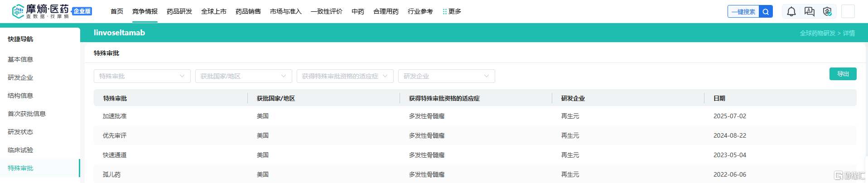
Task: Jump to 研发状态 in quick navigation
Action: 20,132
